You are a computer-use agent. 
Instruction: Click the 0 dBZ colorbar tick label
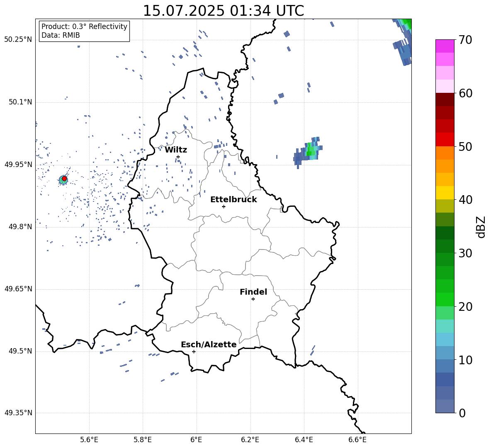click(x=462, y=413)
